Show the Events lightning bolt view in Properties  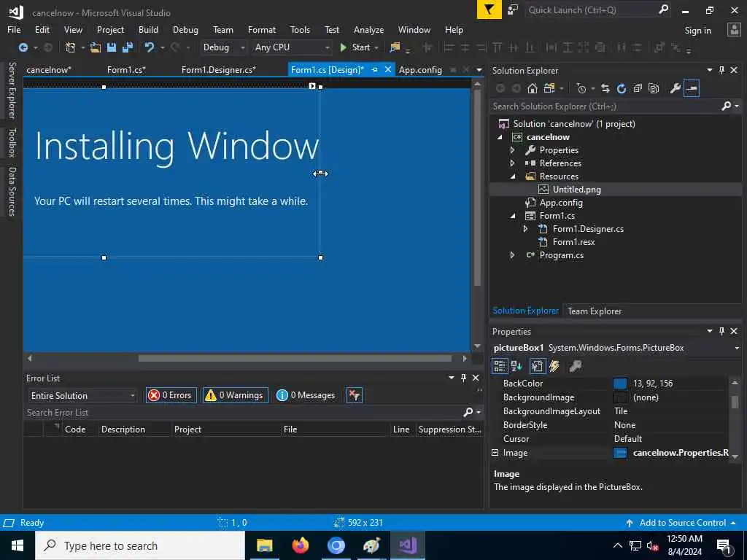click(554, 366)
